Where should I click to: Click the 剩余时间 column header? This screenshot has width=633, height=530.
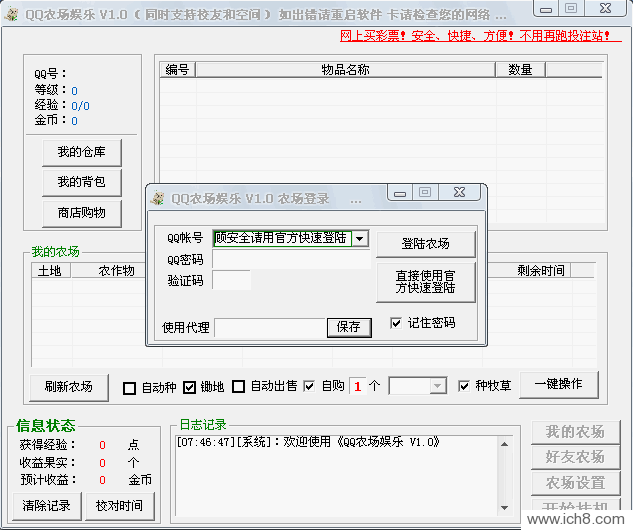[540, 270]
